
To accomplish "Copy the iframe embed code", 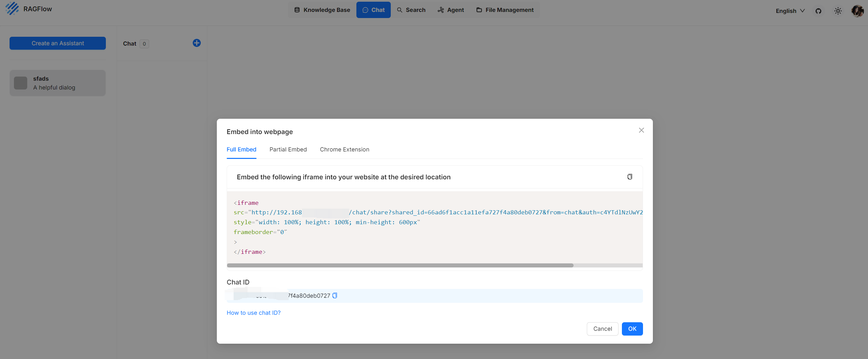I will click(x=630, y=177).
